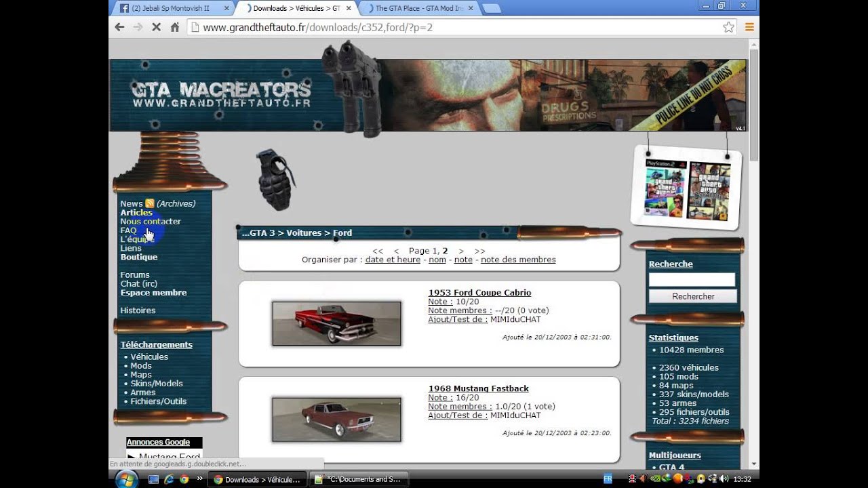Image resolution: width=868 pixels, height=488 pixels.
Task: Open the Téléchargements heading link
Action: click(x=156, y=344)
